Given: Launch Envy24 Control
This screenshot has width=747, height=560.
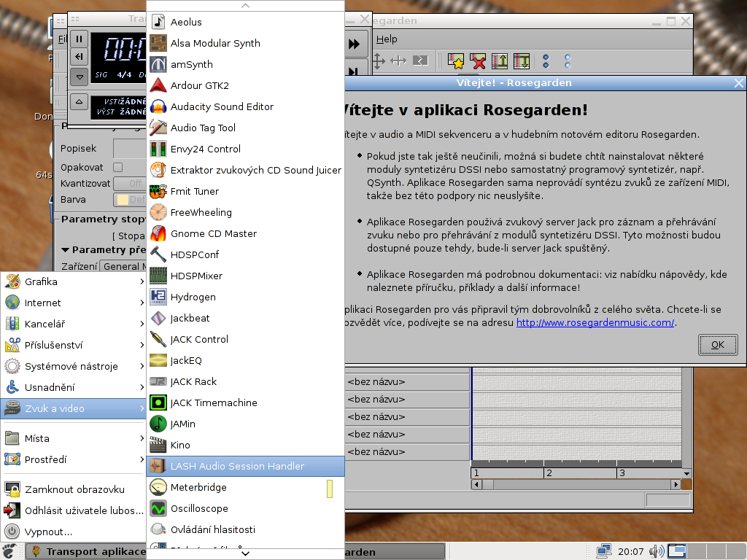Looking at the screenshot, I should click(245, 149).
